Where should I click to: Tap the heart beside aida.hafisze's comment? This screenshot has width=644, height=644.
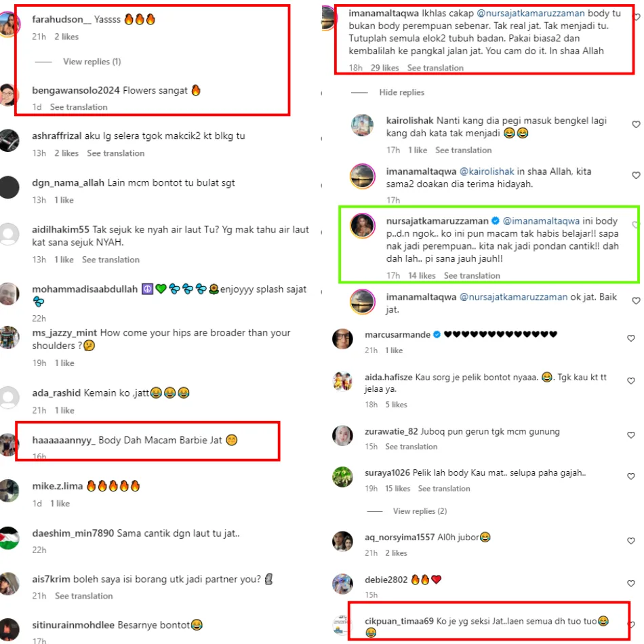point(631,381)
